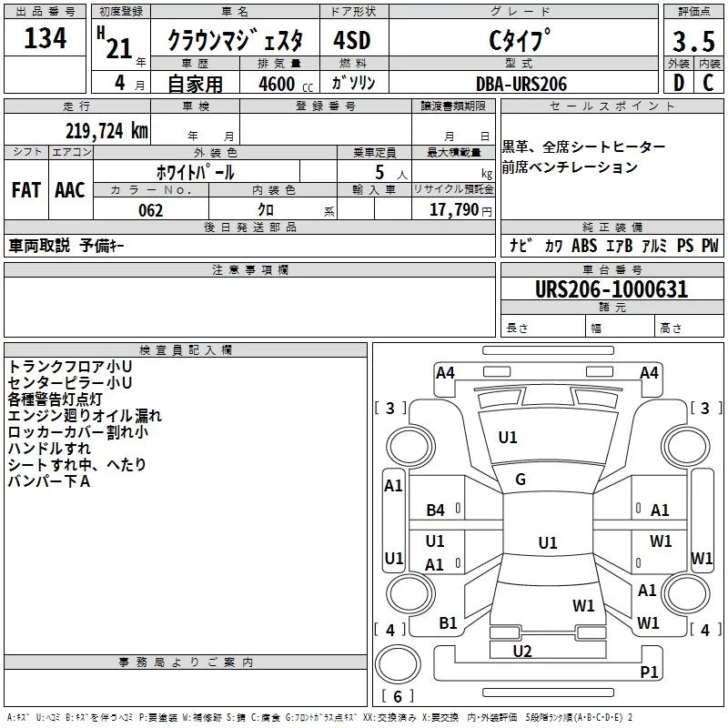This screenshot has width=728, height=728.
Task: Select B4 damage mark on diagram
Action: [436, 511]
